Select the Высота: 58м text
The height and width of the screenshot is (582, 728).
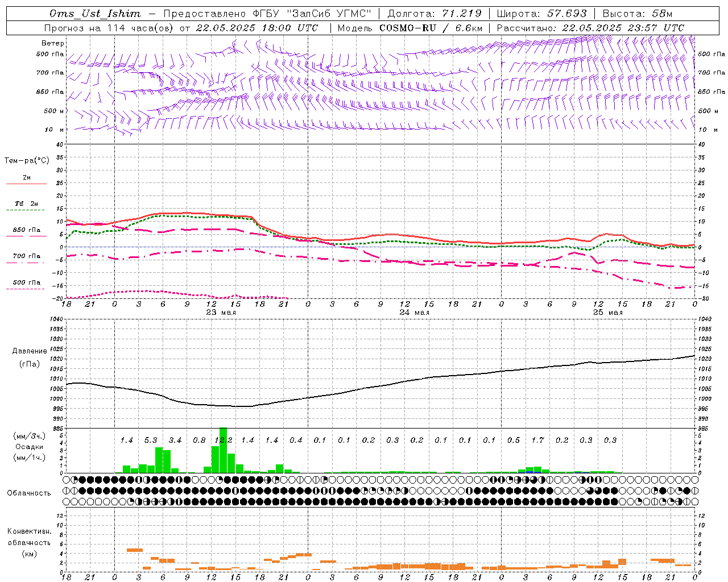pyautogui.click(x=637, y=14)
